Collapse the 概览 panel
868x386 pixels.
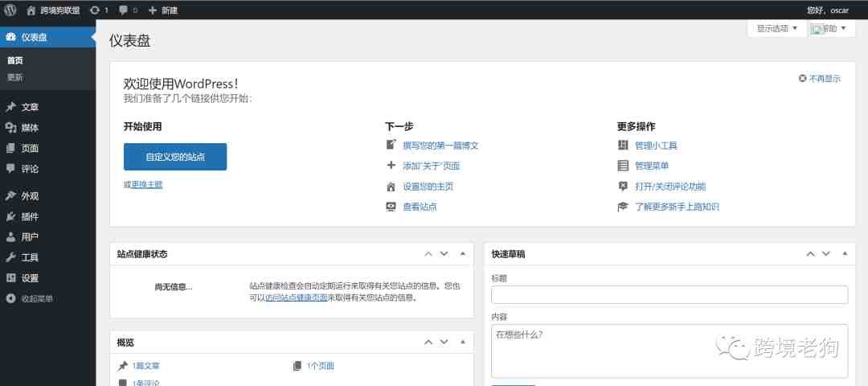[x=463, y=343]
